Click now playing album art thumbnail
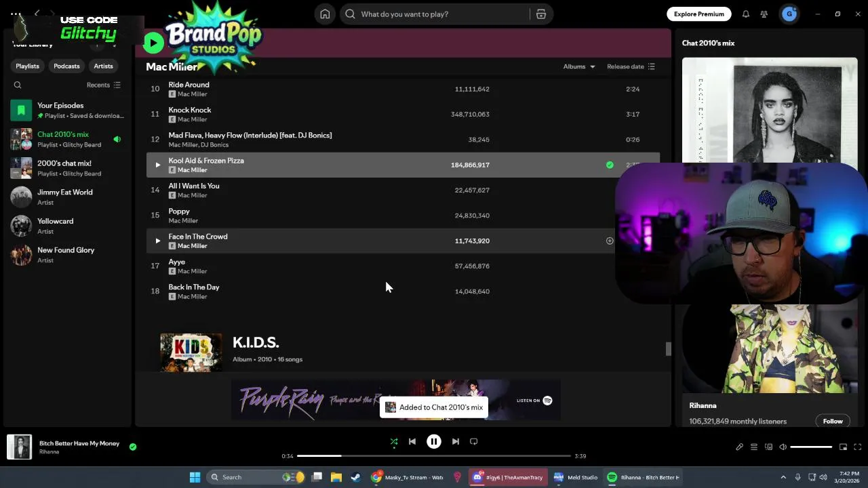Image resolution: width=868 pixels, height=488 pixels. (19, 447)
